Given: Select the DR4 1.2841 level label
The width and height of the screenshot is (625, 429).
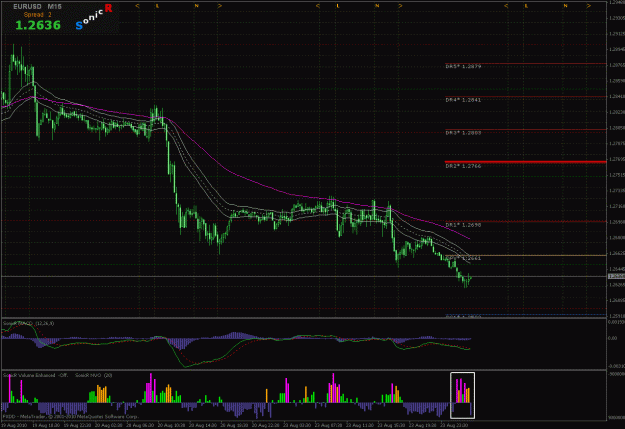Looking at the screenshot, I should click(463, 100).
